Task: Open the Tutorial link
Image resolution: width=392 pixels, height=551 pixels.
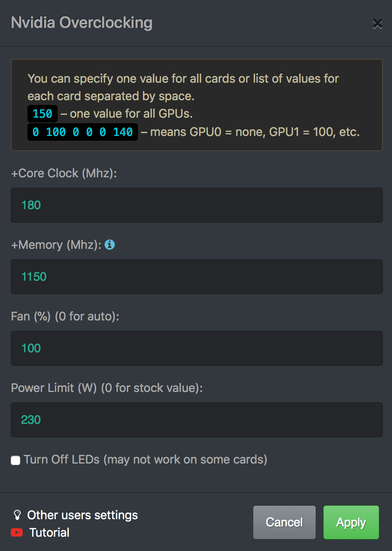Action: [49, 533]
